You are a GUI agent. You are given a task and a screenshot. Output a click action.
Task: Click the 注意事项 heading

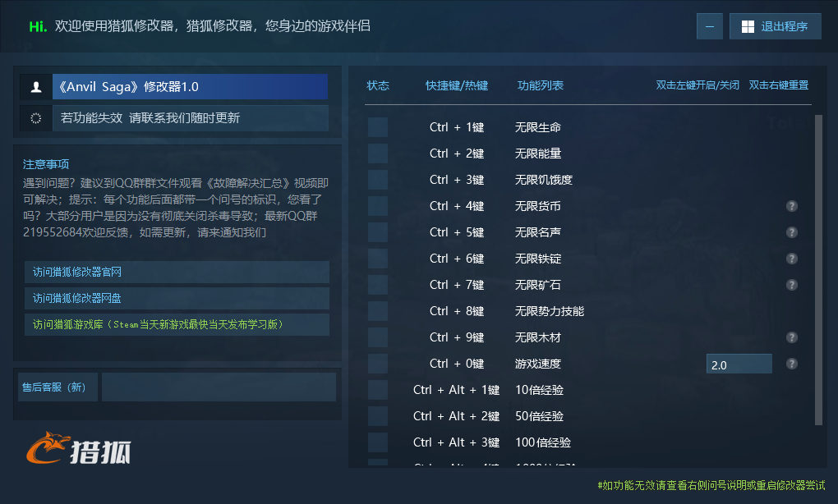tap(46, 164)
